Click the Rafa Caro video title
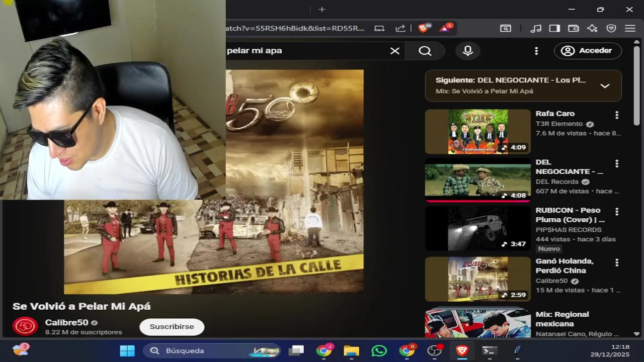This screenshot has width=644, height=362. pos(555,114)
